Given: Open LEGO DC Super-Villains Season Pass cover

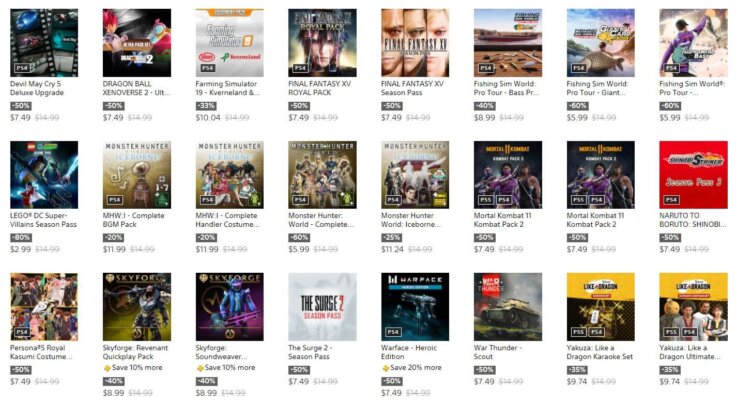Looking at the screenshot, I should tap(44, 175).
